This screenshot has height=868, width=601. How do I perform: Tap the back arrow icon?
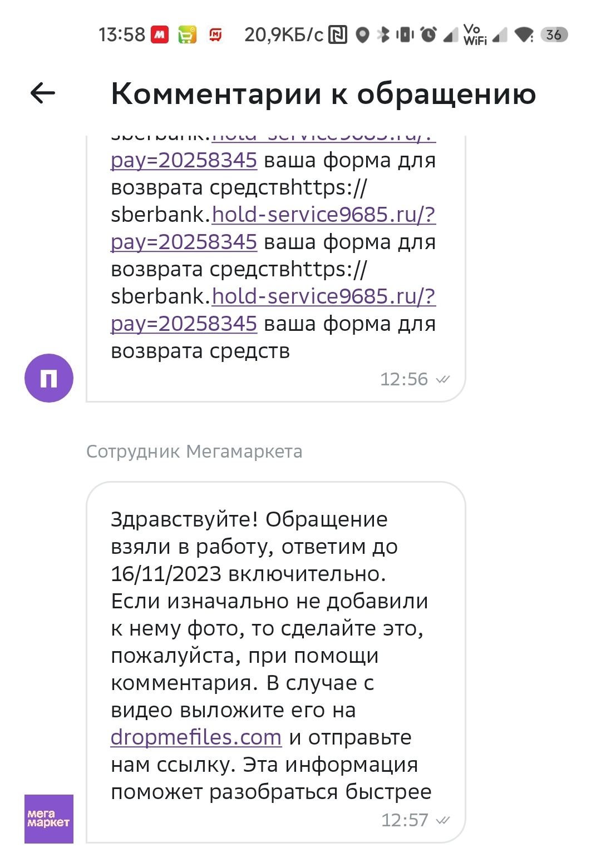[x=43, y=93]
